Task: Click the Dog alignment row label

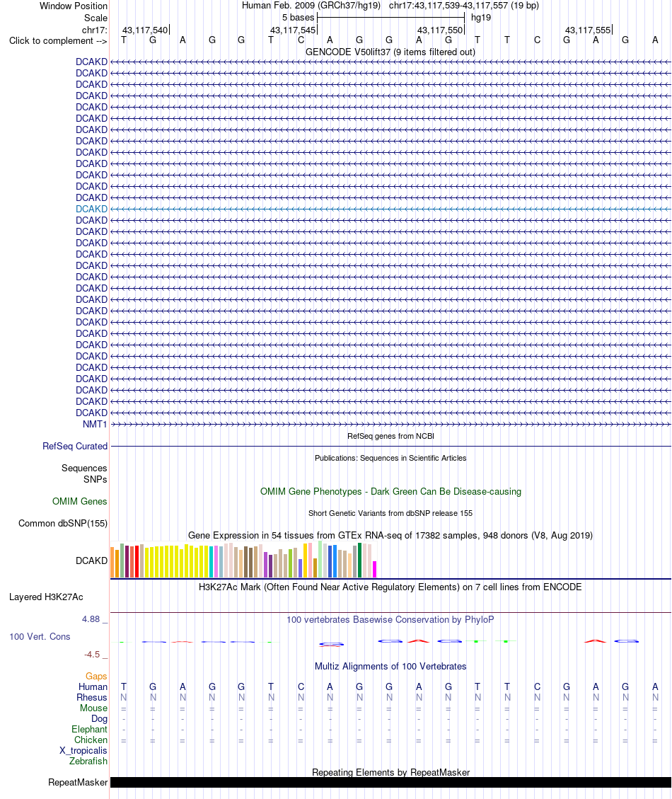Action: 99,719
